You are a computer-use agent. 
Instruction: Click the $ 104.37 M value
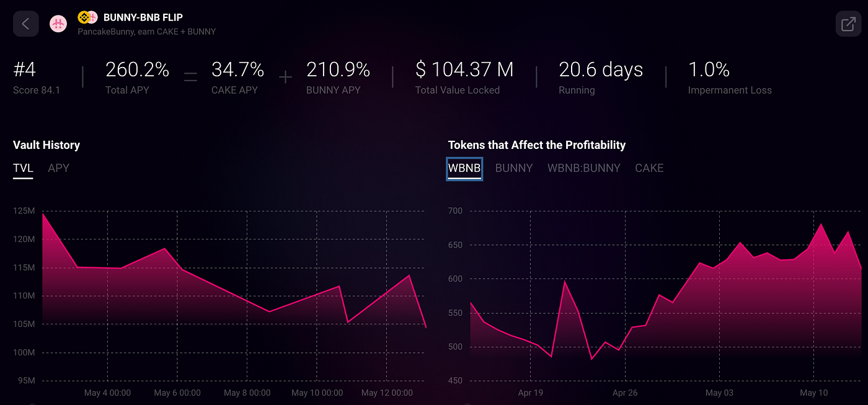[x=464, y=70]
